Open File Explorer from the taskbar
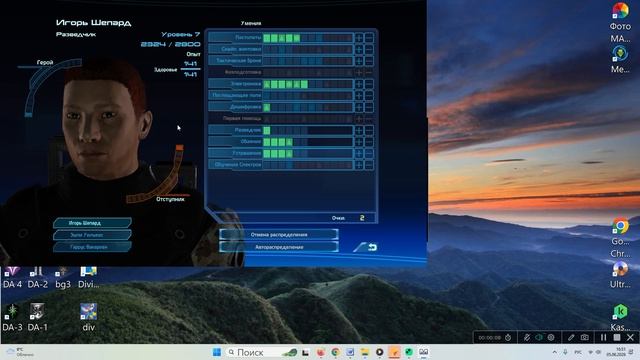The height and width of the screenshot is (360, 640). click(364, 352)
